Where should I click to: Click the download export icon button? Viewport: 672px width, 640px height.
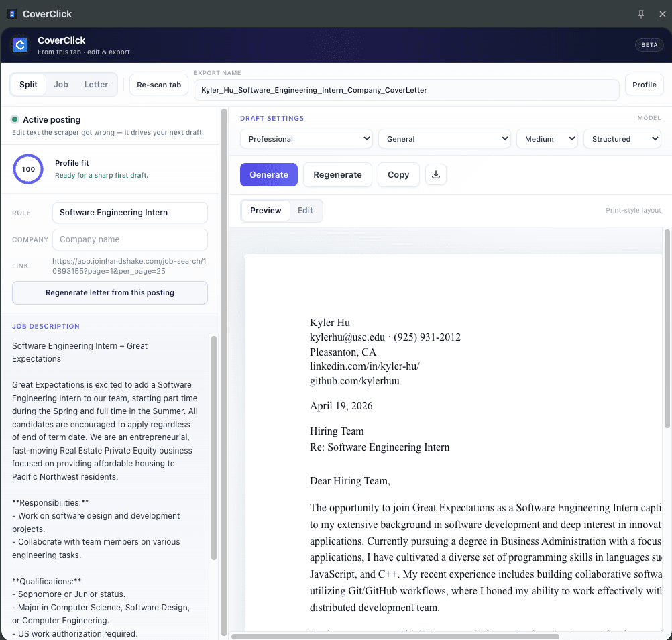(x=436, y=174)
